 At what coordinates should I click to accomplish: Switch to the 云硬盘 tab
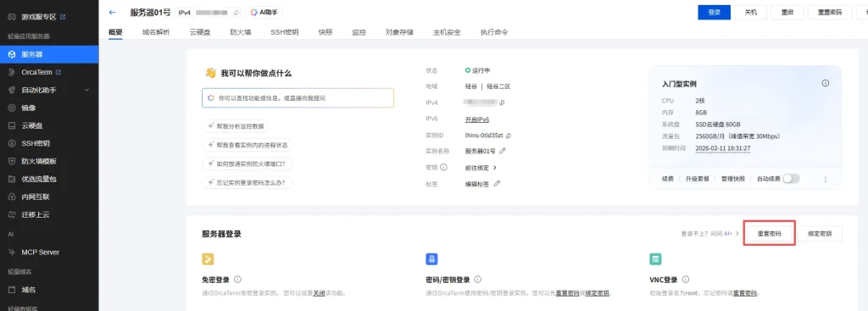(200, 32)
